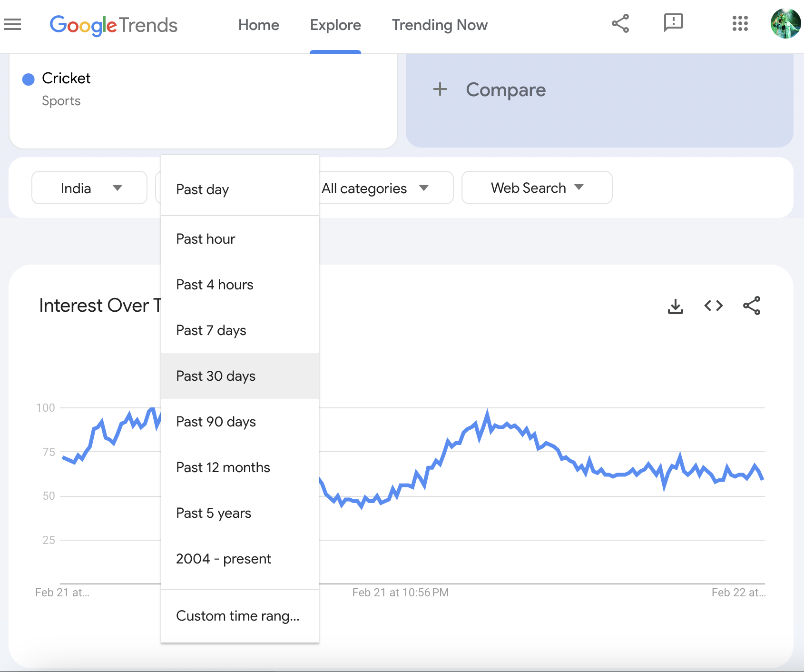Open the Web Search type dropdown
The width and height of the screenshot is (804, 672).
pyautogui.click(x=537, y=188)
